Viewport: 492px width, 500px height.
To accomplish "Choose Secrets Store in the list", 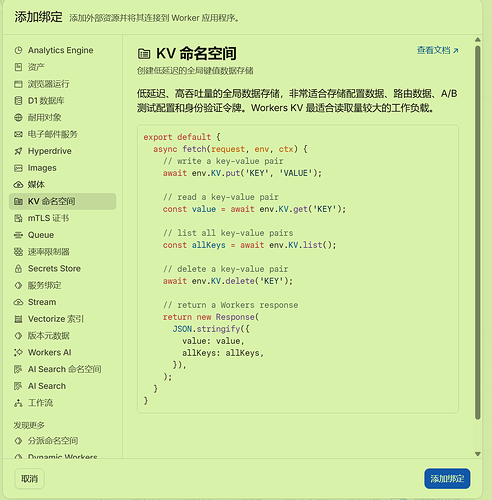I will [x=63, y=269].
